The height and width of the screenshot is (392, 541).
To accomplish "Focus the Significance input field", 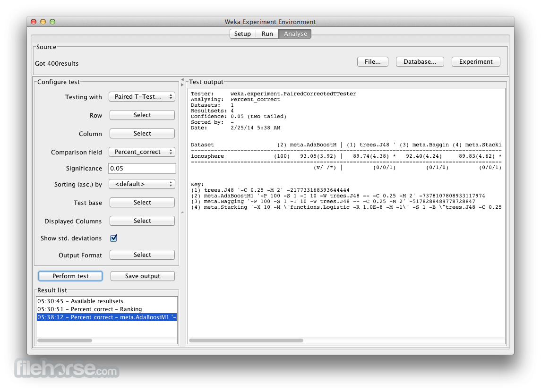I will pyautogui.click(x=142, y=168).
